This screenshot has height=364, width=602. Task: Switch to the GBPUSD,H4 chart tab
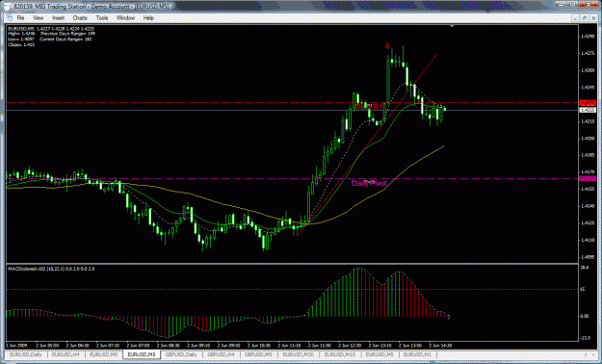[222, 354]
